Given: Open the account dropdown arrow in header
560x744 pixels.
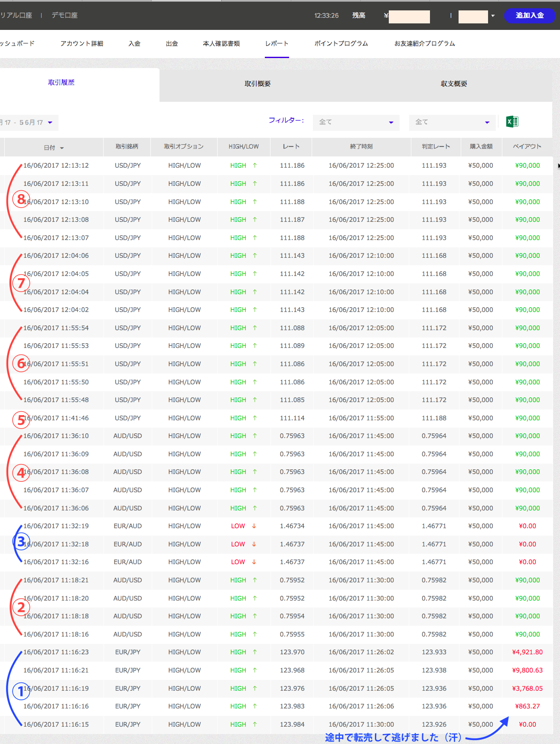Looking at the screenshot, I should (x=493, y=16).
